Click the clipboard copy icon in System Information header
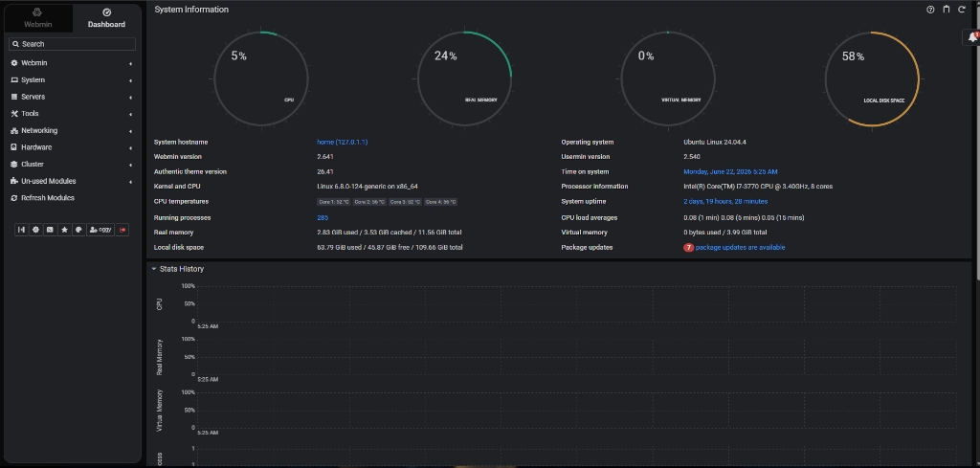This screenshot has width=980, height=468. (947, 10)
